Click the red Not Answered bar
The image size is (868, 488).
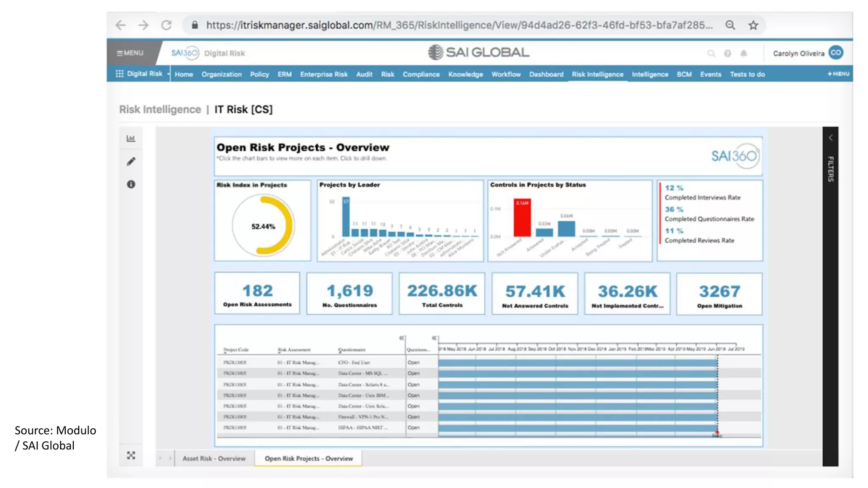click(x=522, y=218)
